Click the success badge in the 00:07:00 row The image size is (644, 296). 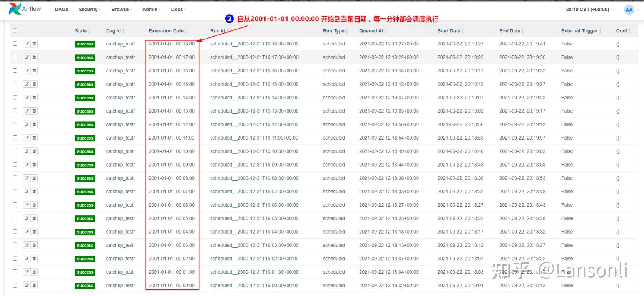tap(85, 192)
